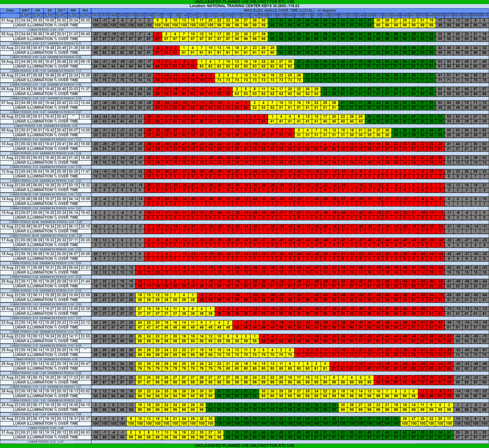The height and width of the screenshot is (448, 489).
Task: Select Lunar Illumination label under 20 Aug 23
Action: (x=46, y=286)
